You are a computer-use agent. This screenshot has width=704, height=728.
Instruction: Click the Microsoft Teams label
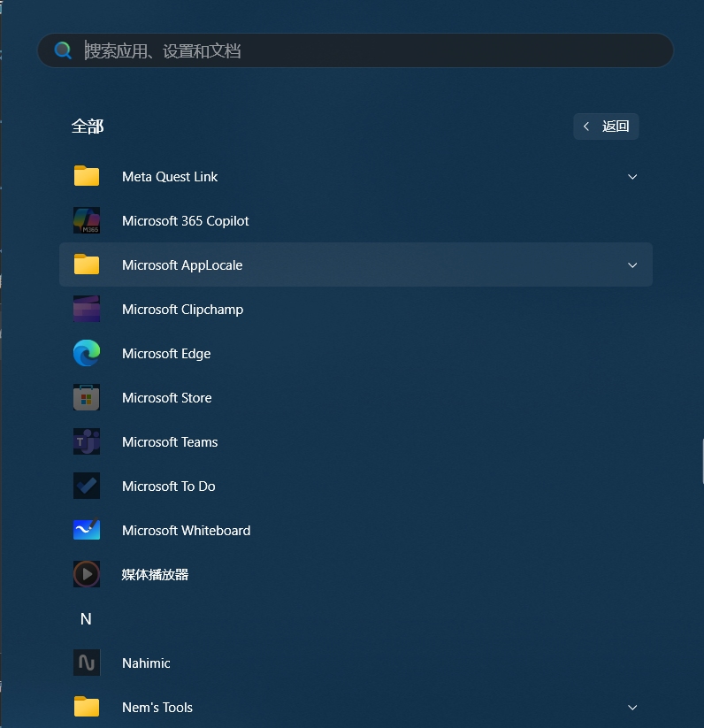pos(170,442)
